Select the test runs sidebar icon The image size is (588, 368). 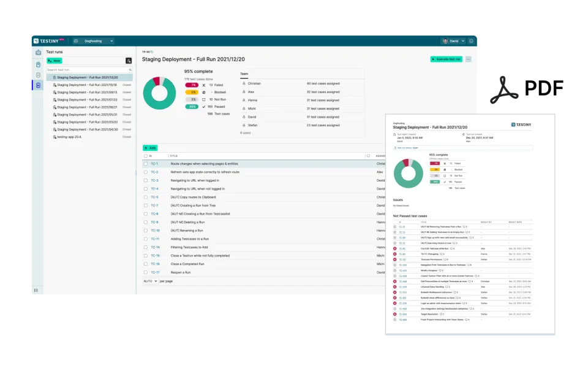point(39,86)
